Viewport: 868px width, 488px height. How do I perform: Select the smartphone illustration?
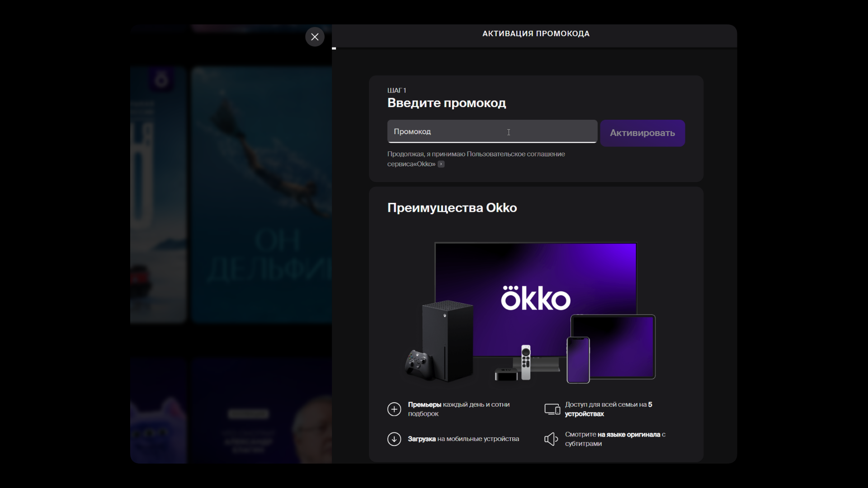pos(578,359)
